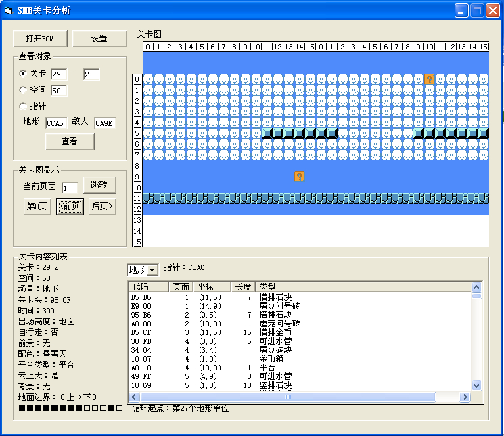Viewport: 504px width, 436px height.
Task: Click the list scroll right arrow
Action: click(x=465, y=397)
